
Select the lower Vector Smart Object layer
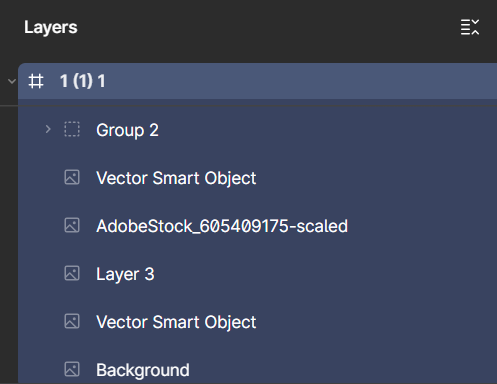(257, 321)
